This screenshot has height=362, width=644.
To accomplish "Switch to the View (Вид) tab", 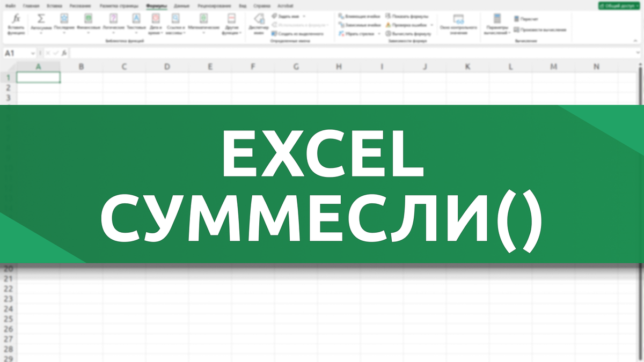I will (243, 5).
